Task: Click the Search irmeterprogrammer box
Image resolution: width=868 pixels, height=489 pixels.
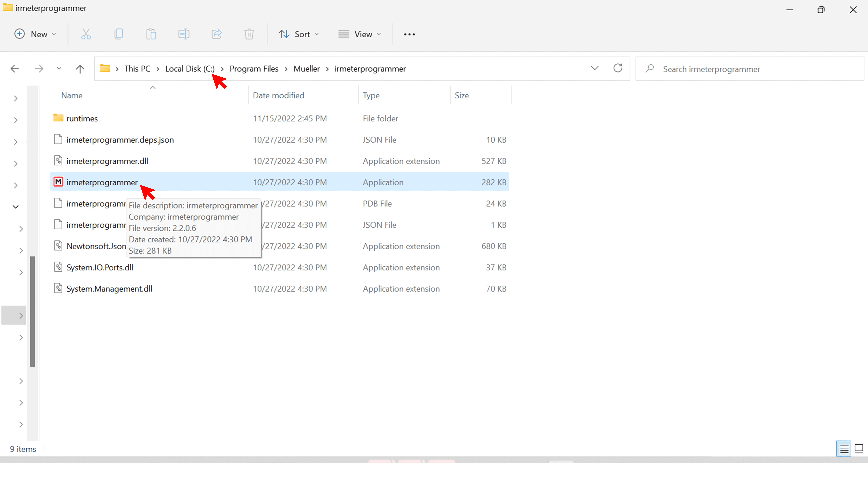Action: point(750,69)
